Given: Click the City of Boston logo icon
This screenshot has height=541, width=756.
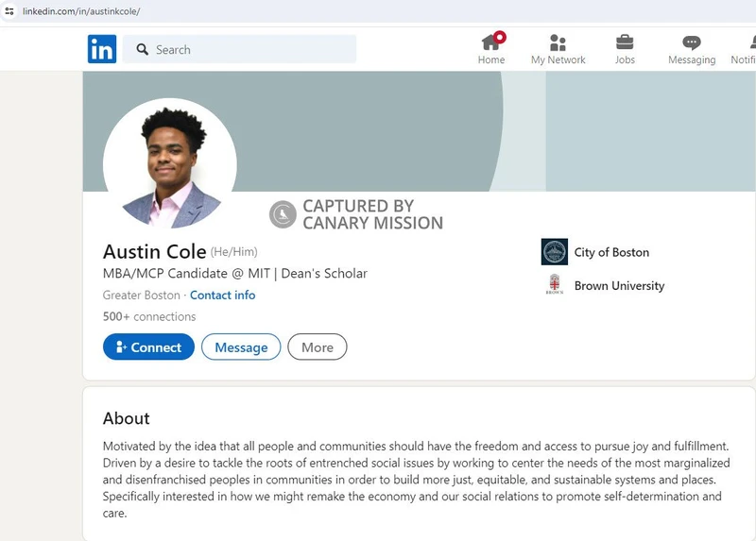Looking at the screenshot, I should pyautogui.click(x=555, y=252).
